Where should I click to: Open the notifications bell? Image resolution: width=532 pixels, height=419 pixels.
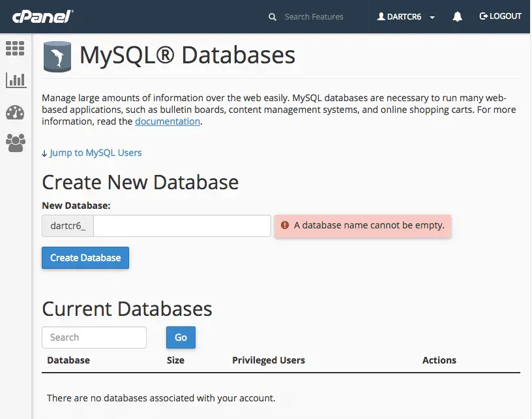click(458, 16)
